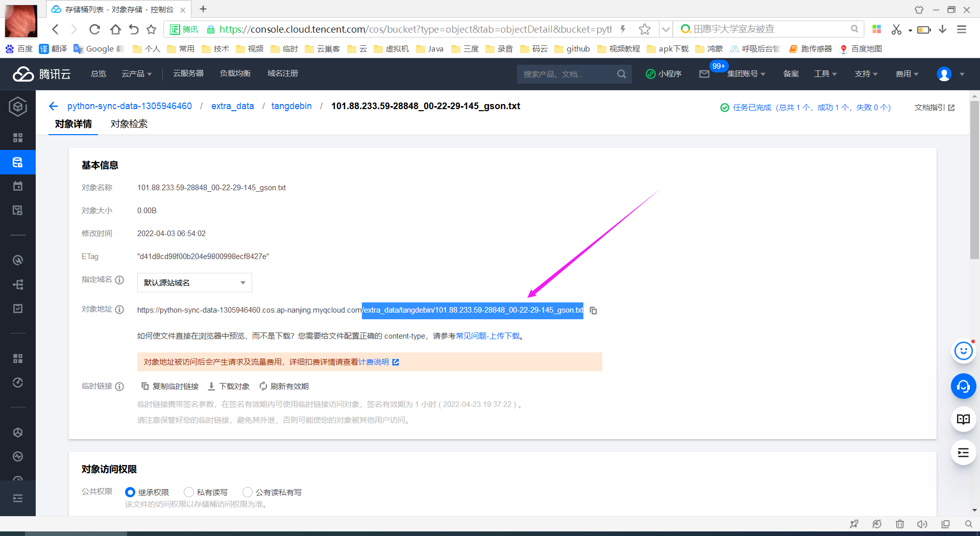
Task: Switch to the 对象详情 tab
Action: (73, 124)
